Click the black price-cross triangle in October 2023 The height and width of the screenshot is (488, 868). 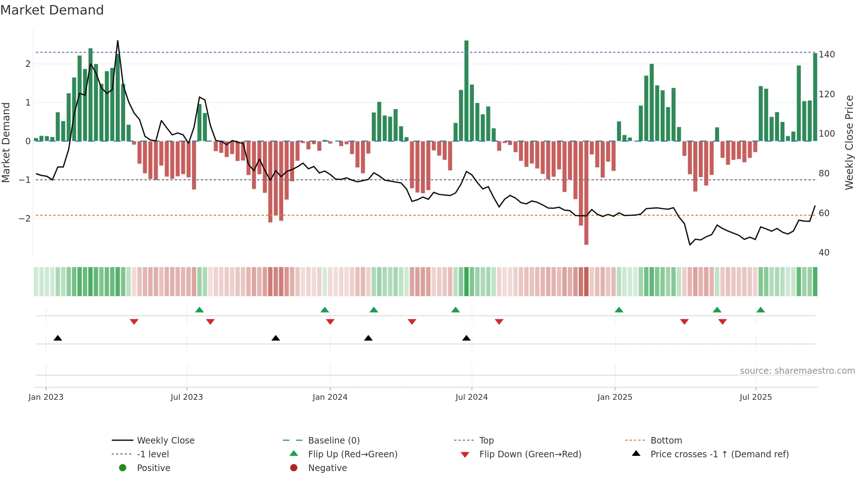coord(276,338)
